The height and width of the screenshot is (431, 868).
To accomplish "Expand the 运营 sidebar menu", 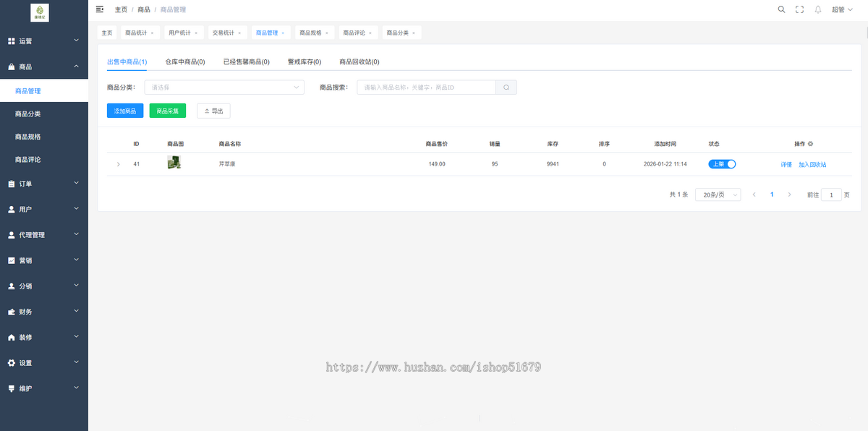I will tap(44, 40).
